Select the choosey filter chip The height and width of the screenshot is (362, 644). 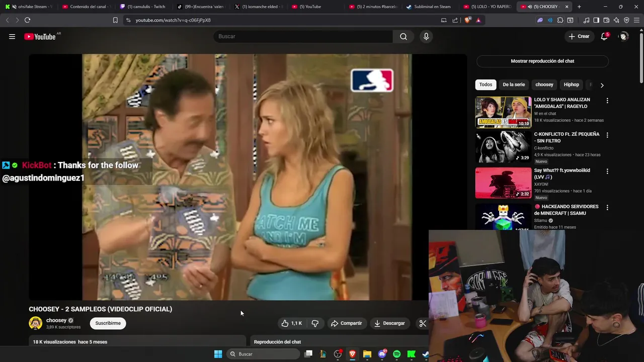pyautogui.click(x=544, y=84)
